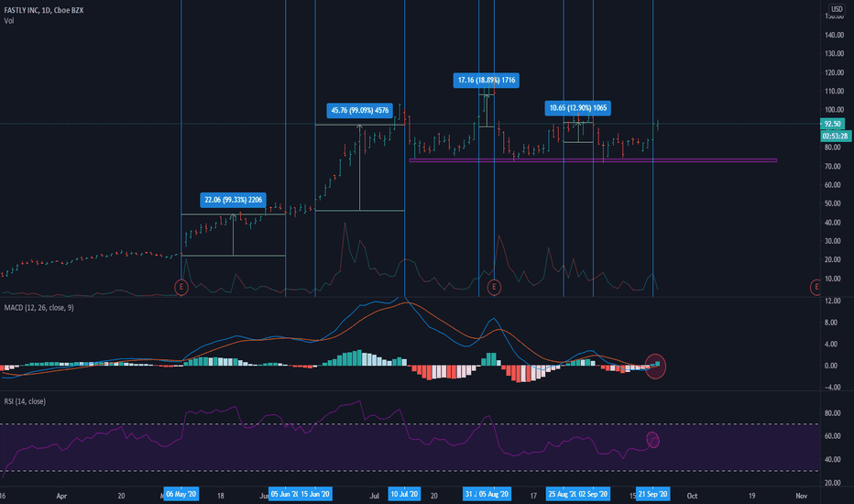The width and height of the screenshot is (854, 504).
Task: Click the 22.06 (99.33%) 2206 measure label
Action: coord(233,200)
